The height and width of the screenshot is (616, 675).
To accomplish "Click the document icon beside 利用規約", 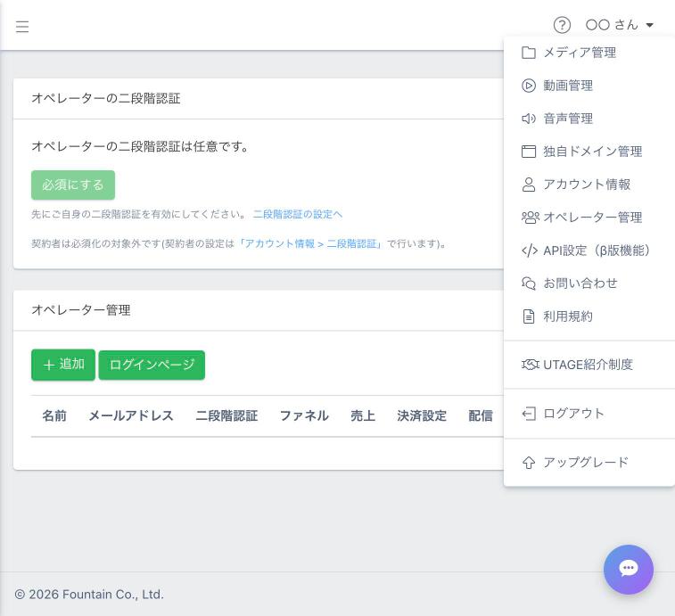I will 529,316.
